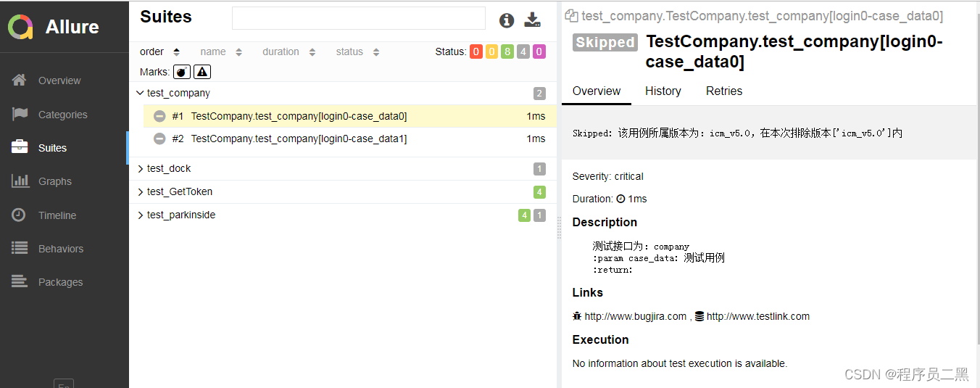Open the http://www.testlink.com link

(x=758, y=316)
